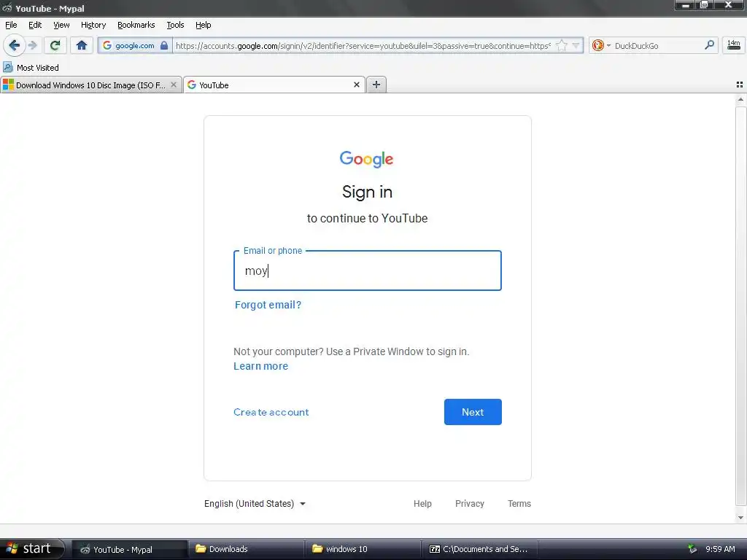This screenshot has height=560, width=747.
Task: Select the YouTube browser tab
Action: [x=274, y=85]
